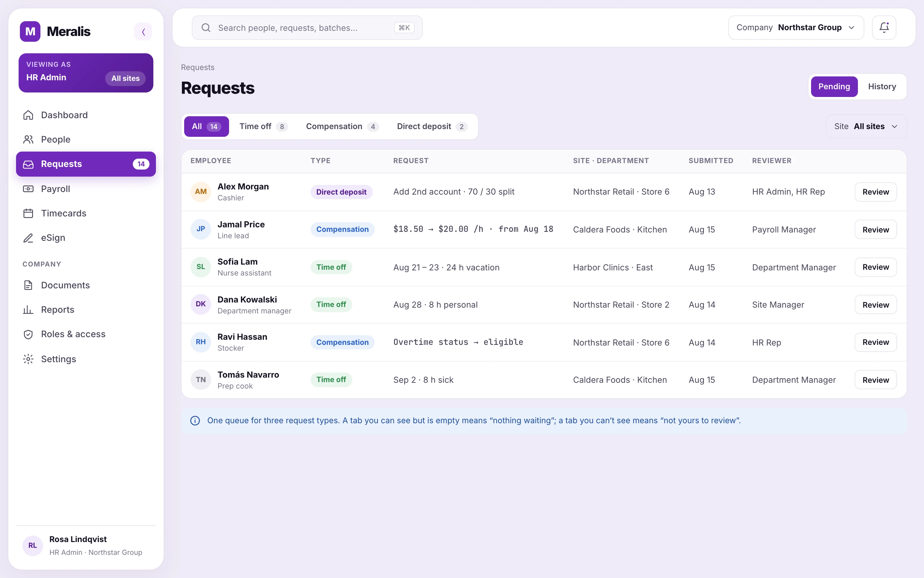Select the Compensation tab
The width and height of the screenshot is (924, 578).
(342, 127)
